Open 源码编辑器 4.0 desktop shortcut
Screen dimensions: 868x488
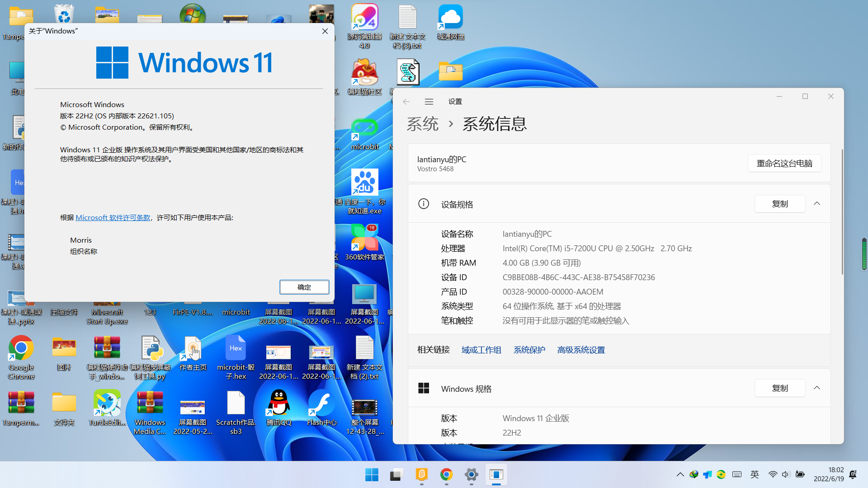(x=364, y=26)
